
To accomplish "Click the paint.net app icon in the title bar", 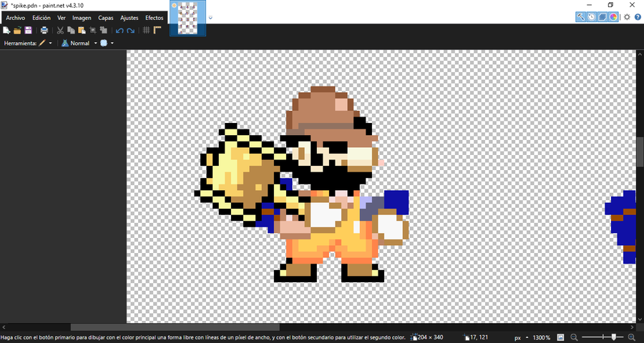I will pyautogui.click(x=4, y=5).
